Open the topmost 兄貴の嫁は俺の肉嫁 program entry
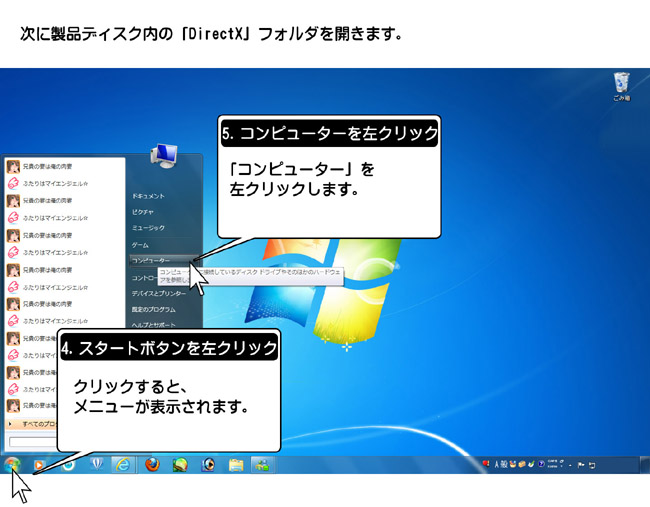This screenshot has width=650, height=507. tap(65, 166)
